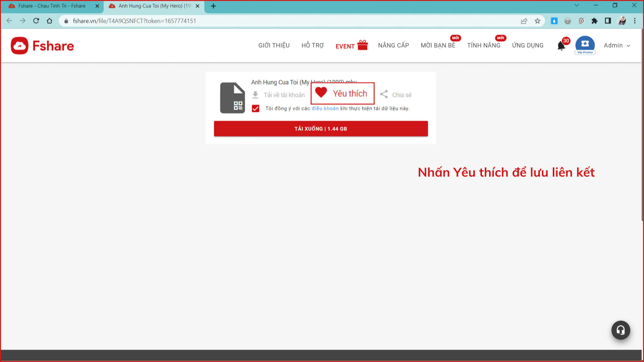Viewport: 644px width, 362px height.
Task: Reload the page
Action: click(x=36, y=21)
